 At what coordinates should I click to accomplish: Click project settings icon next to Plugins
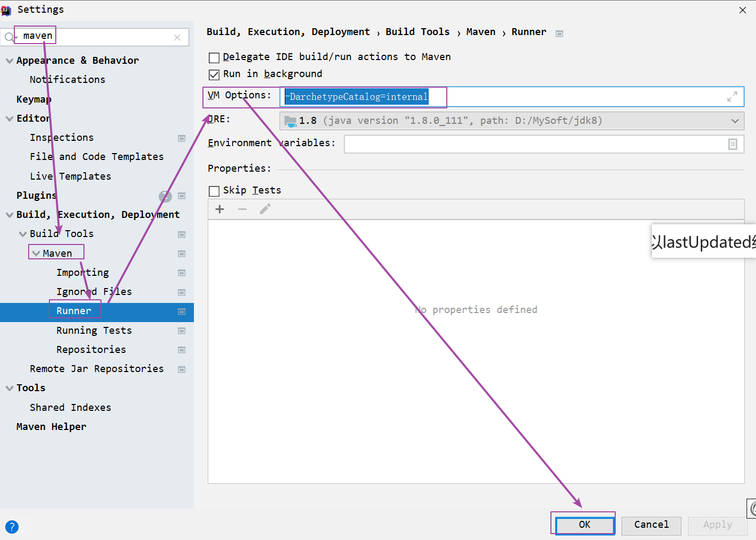[182, 196]
